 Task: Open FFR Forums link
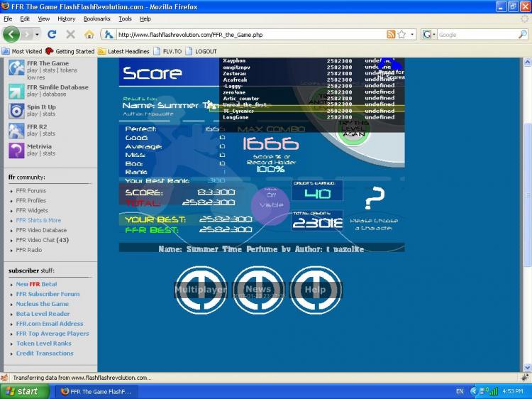31,190
